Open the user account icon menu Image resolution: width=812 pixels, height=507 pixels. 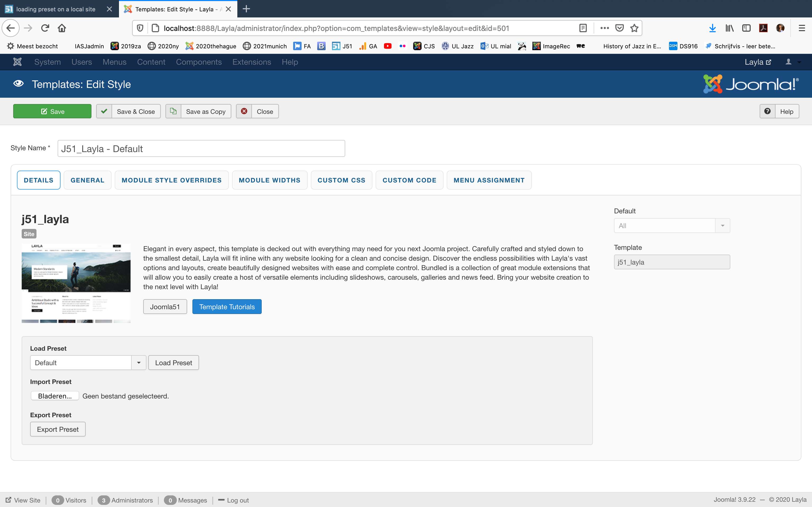click(789, 62)
